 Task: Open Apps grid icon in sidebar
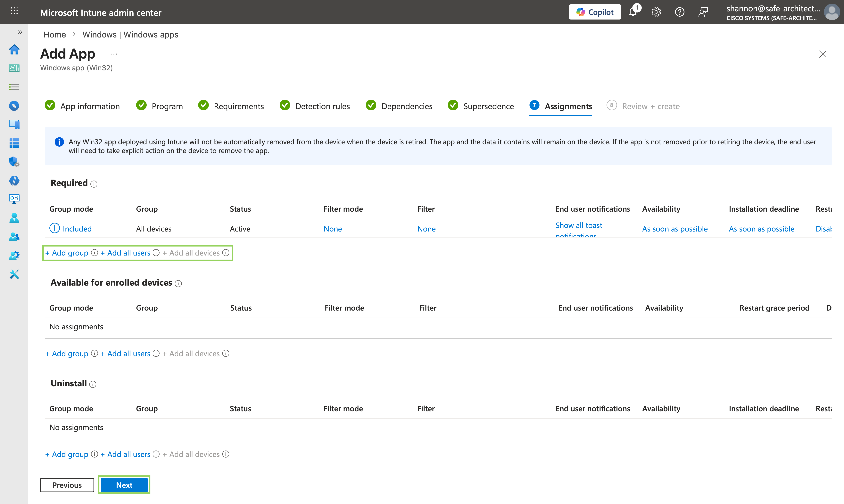(14, 143)
